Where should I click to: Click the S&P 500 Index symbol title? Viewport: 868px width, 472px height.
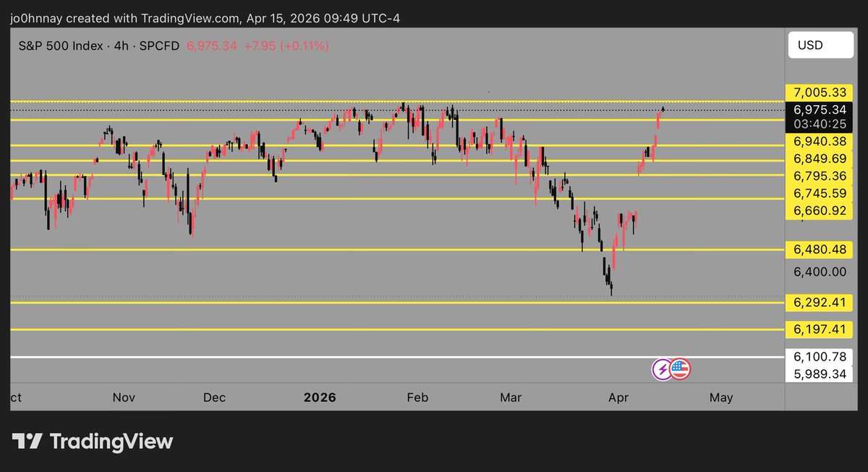[x=61, y=46]
